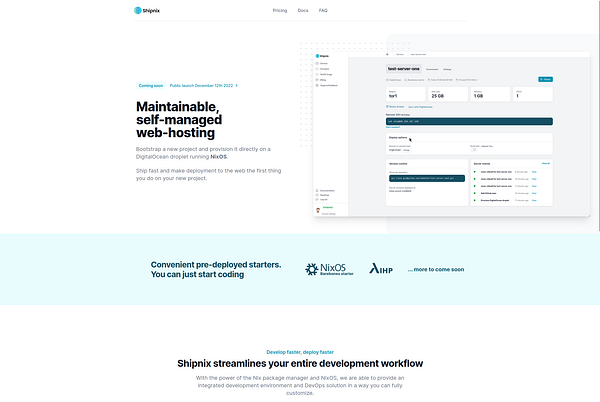Click the '1 GB' memory card in the preview
The image size is (600, 402).
491,94
